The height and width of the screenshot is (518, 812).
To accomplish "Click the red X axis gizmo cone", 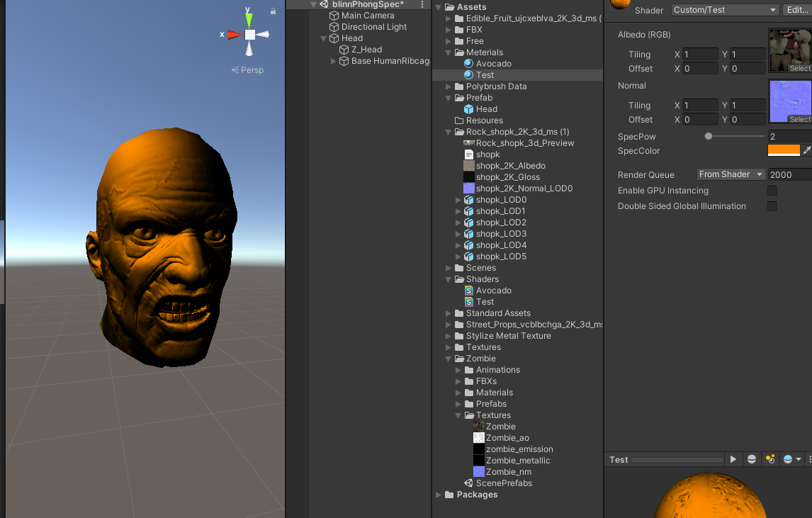I will 235,35.
